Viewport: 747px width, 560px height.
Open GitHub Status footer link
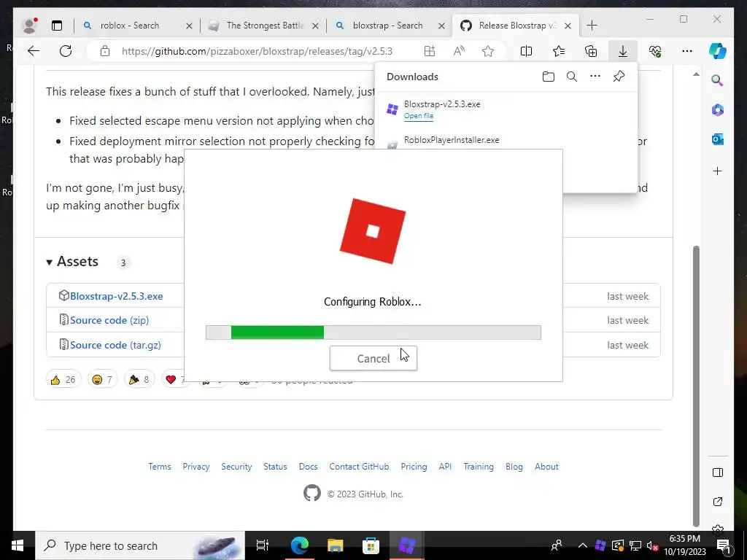[x=275, y=467]
